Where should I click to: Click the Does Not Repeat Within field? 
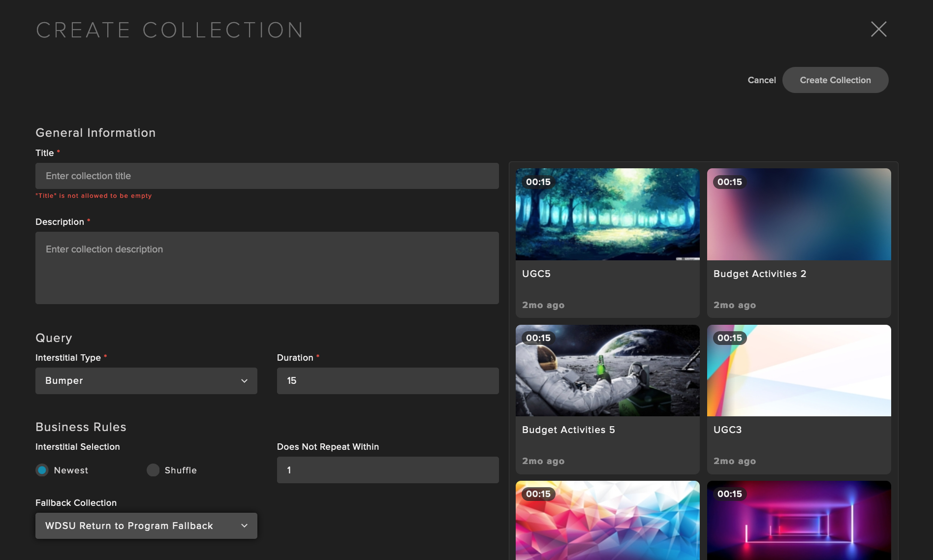point(388,470)
